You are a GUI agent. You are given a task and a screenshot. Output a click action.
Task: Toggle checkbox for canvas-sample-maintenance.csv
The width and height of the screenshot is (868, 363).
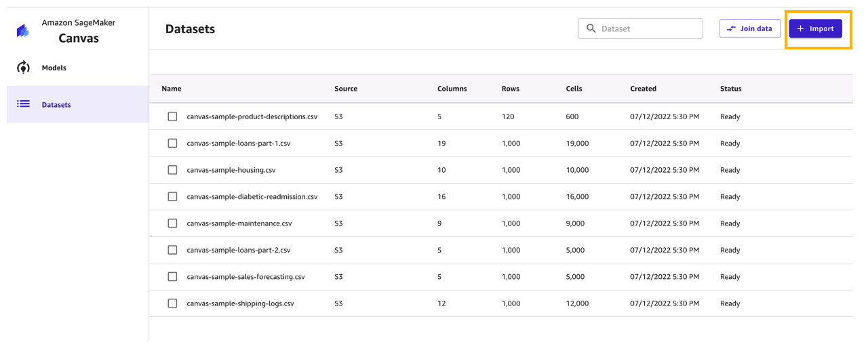[172, 223]
